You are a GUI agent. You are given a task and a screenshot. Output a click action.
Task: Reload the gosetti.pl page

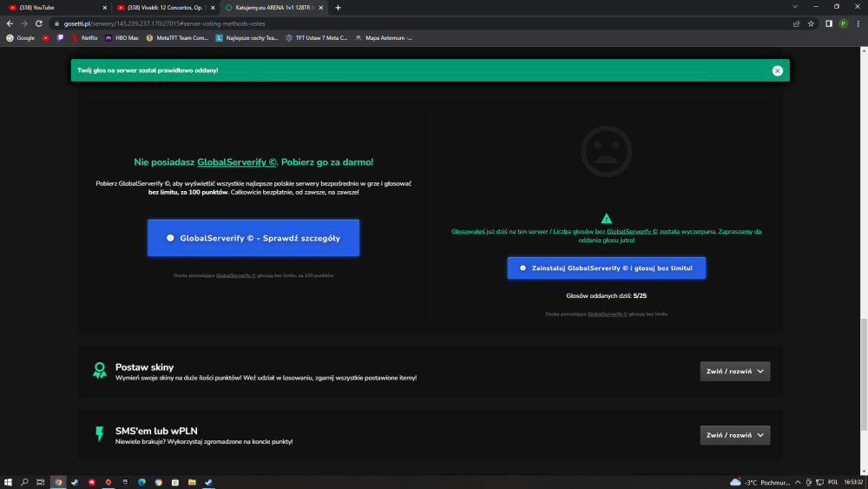coord(39,23)
